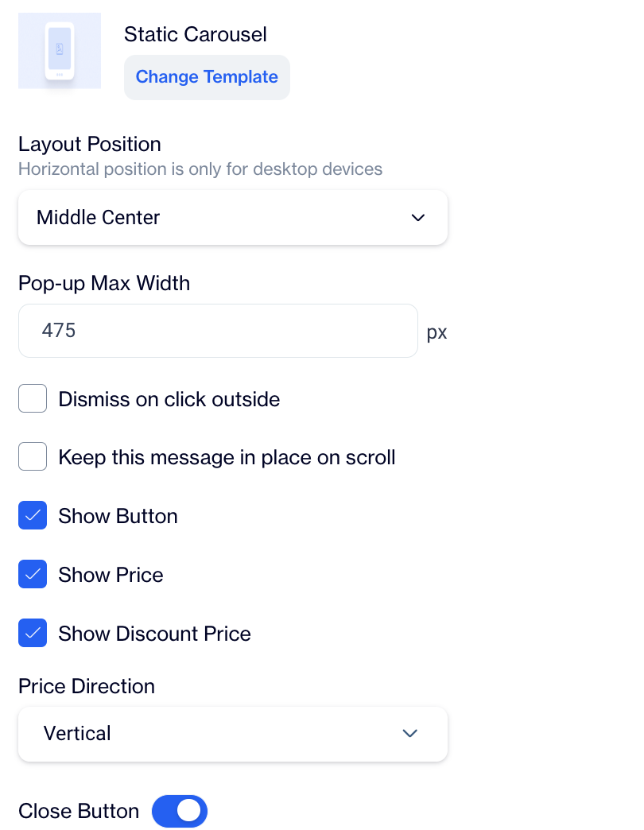Image resolution: width=644 pixels, height=830 pixels.
Task: Turn off the Close Button toggle
Action: point(180,811)
